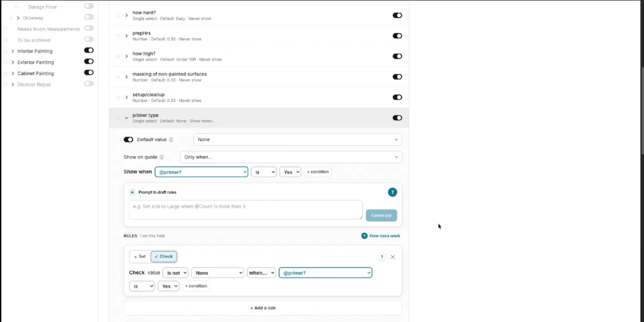644x322 pixels.
Task: Click info icon next to Show on quote
Action: (161, 157)
